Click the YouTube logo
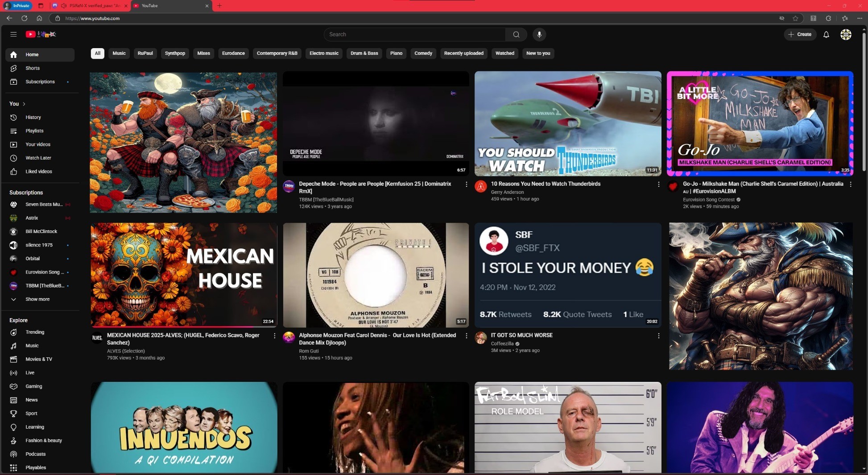Image resolution: width=868 pixels, height=475 pixels. [x=41, y=34]
